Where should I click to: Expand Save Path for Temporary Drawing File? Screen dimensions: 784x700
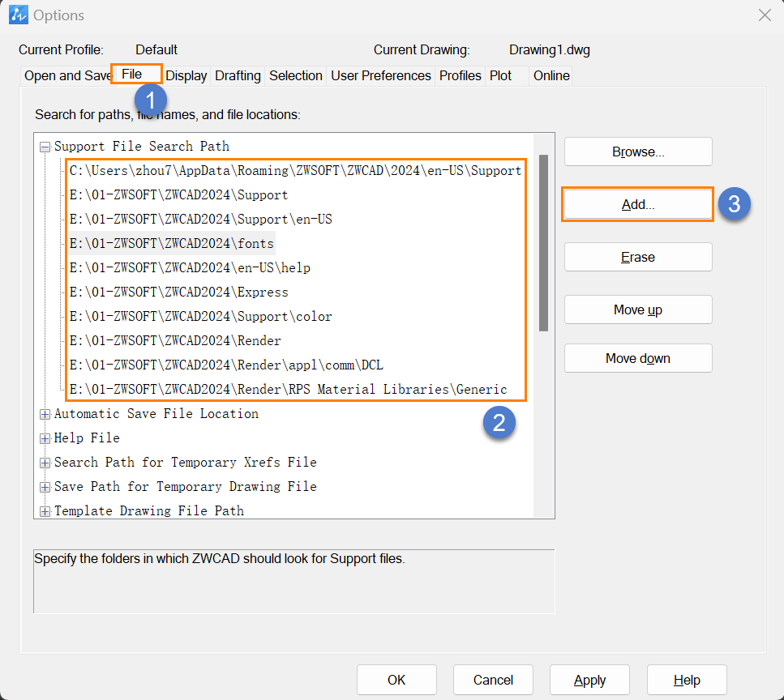[45, 487]
